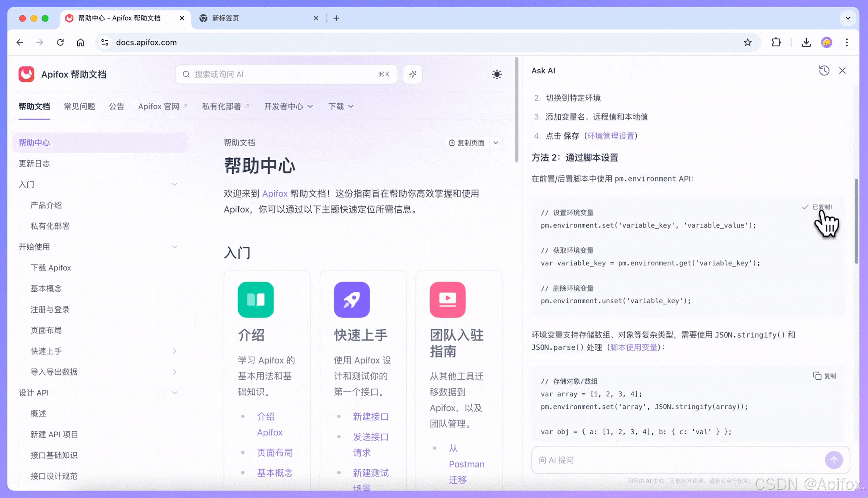Bookmark this page with the star

[748, 42]
